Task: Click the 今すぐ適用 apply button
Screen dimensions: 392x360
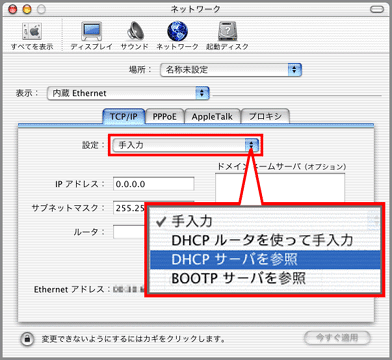Action: tap(337, 338)
